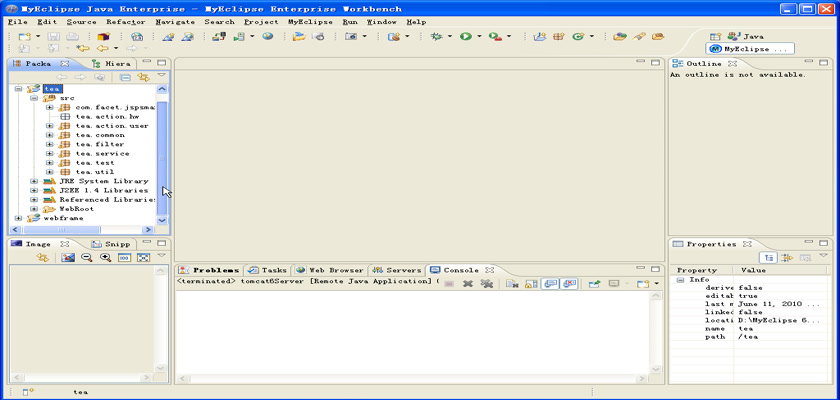The image size is (840, 400).
Task: Expand the webframe project node
Action: pos(19,218)
